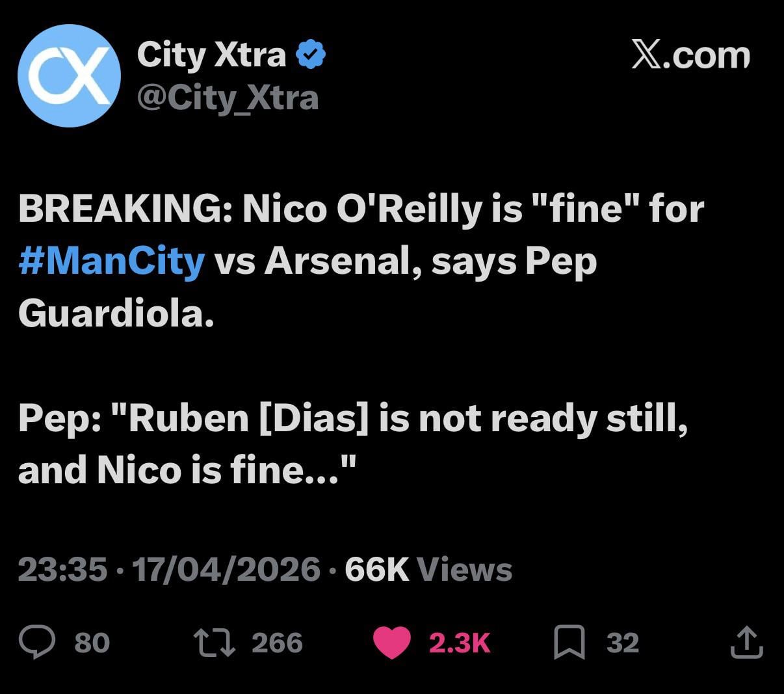Click the X.com label
Screen dimensions: 784x694
pos(690,55)
